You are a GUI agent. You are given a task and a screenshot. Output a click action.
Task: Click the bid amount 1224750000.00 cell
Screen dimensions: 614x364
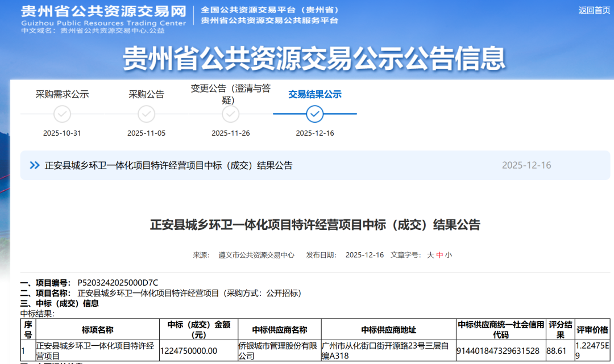[x=189, y=351]
